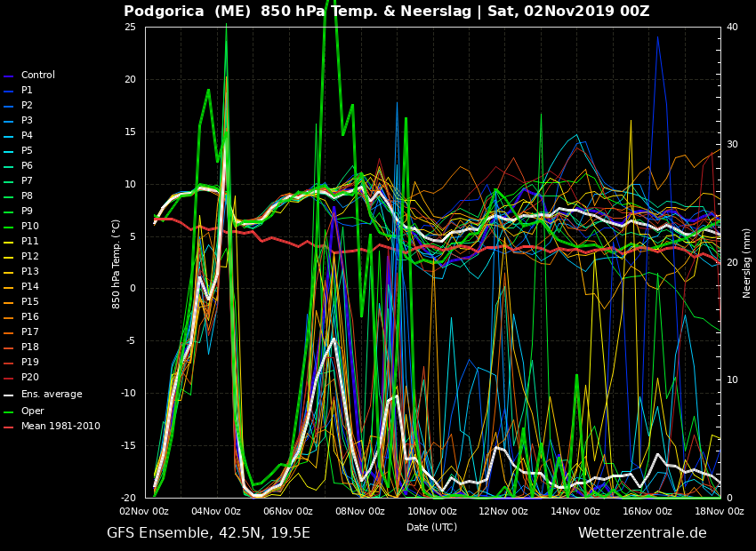Click the 18Nov 00z date axis label
This screenshot has height=551, width=756.
720,512
